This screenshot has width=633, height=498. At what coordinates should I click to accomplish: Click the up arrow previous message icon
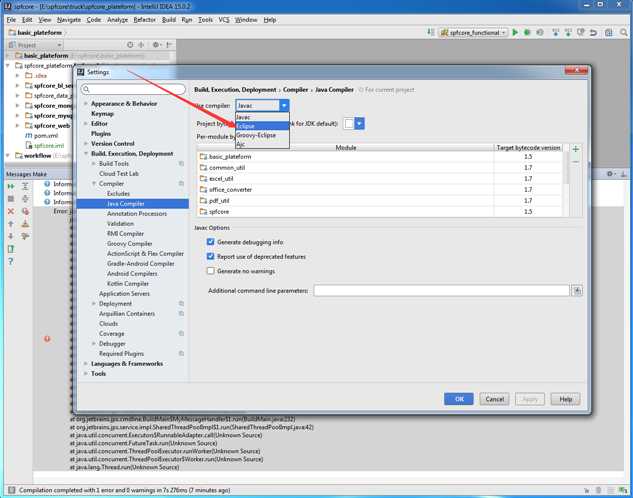tap(11, 224)
